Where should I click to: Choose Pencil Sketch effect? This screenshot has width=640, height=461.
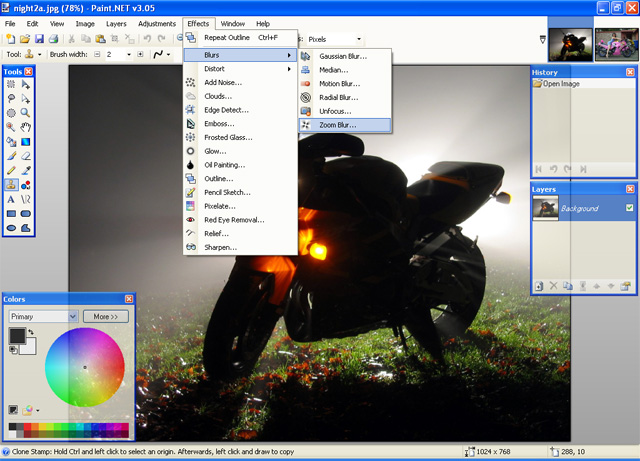tap(240, 192)
